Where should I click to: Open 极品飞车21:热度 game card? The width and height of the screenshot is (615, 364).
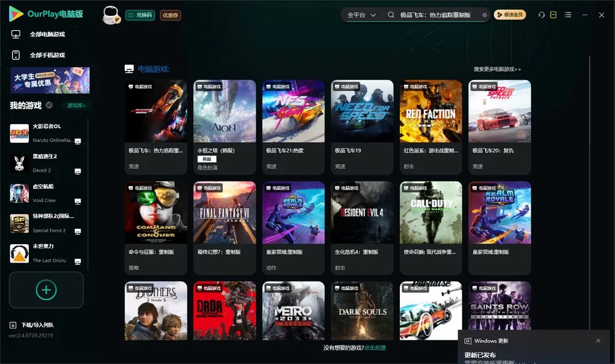(x=293, y=127)
